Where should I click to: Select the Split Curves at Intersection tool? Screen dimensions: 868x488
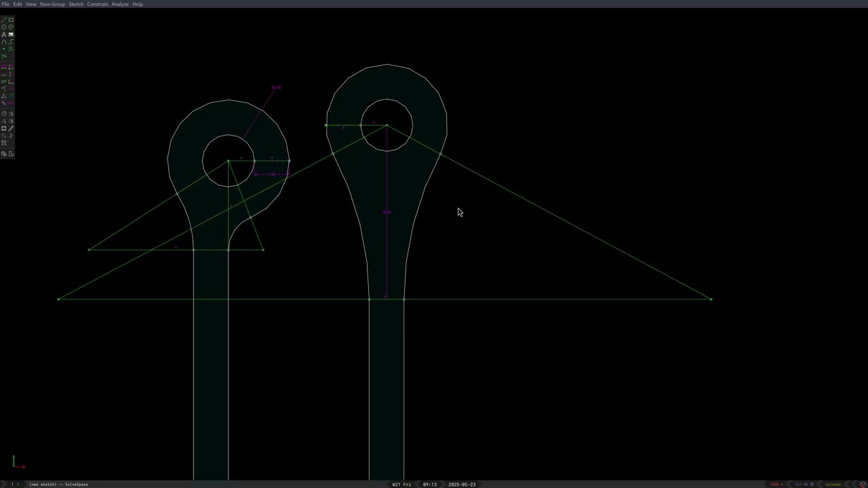(x=3, y=56)
